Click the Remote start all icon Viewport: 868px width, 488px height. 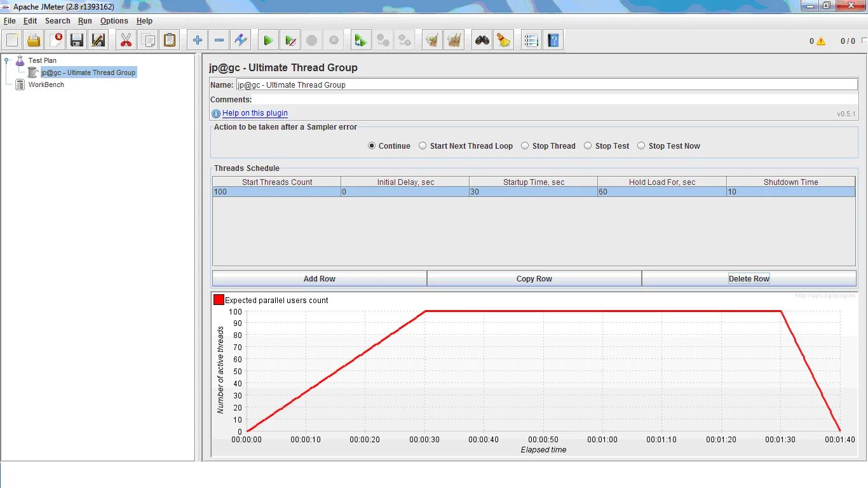click(361, 41)
